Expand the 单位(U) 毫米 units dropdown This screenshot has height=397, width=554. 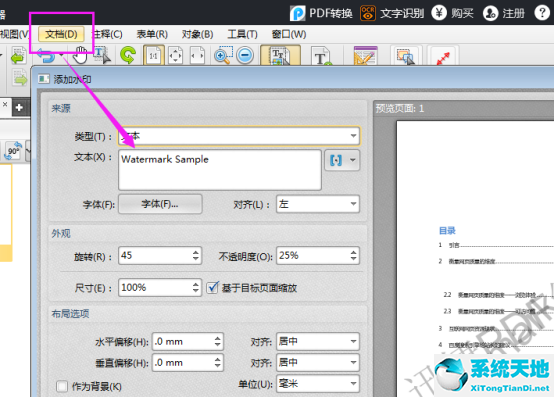tap(318, 384)
